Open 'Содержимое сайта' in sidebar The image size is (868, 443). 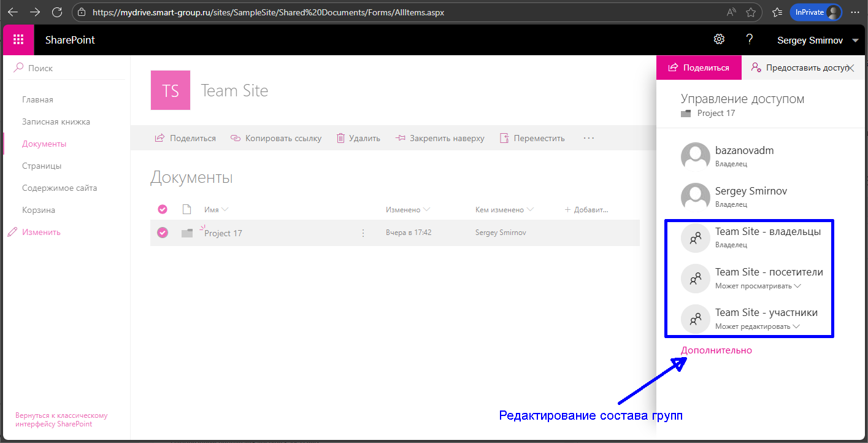point(60,188)
